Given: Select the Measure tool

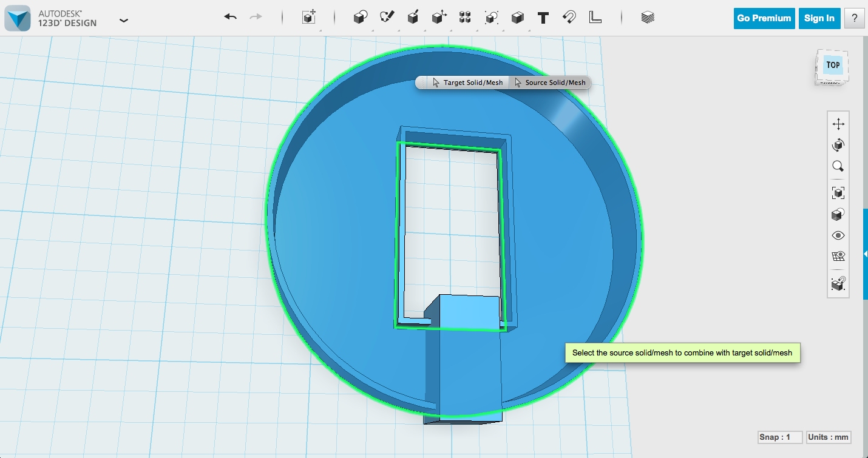Looking at the screenshot, I should pos(595,18).
